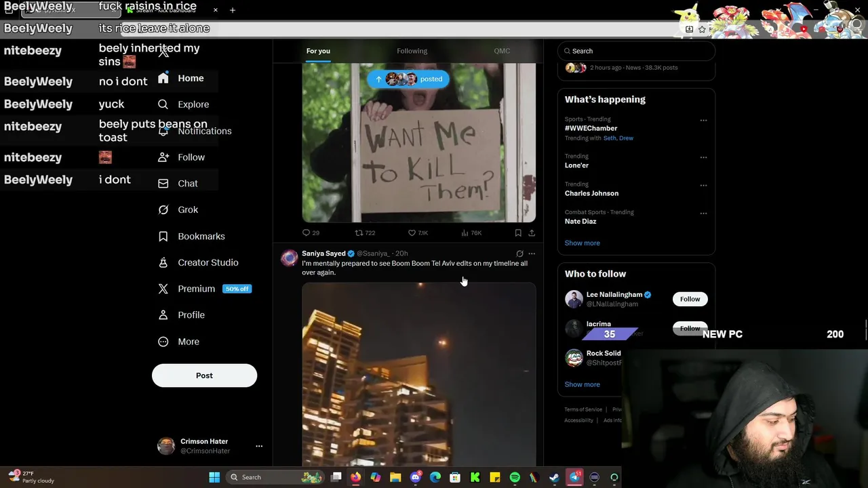Switch to the Following tab
868x488 pixels.
point(412,51)
